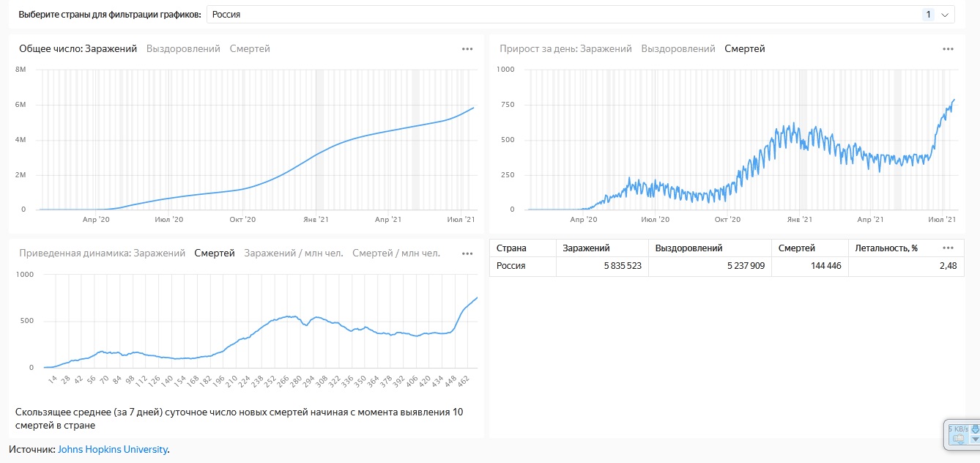Show daily growth for Выздоровлений
Viewport: 980px width, 463px height.
coord(678,49)
